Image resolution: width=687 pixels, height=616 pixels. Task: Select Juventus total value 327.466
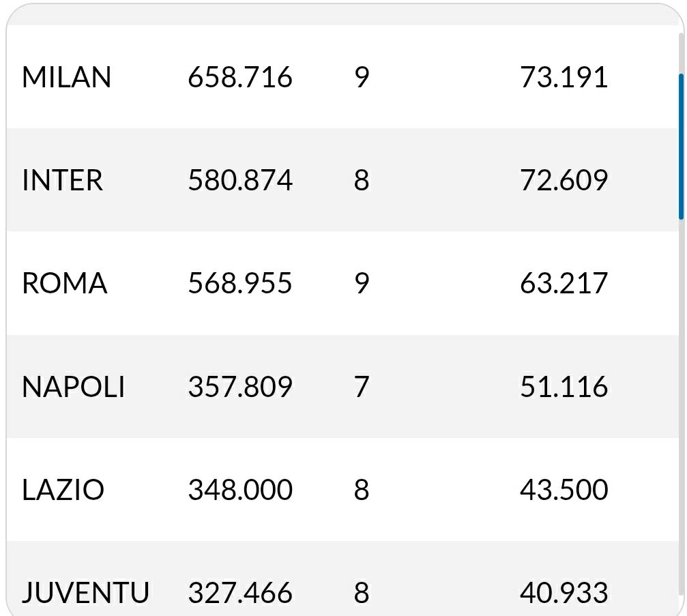pos(240,593)
